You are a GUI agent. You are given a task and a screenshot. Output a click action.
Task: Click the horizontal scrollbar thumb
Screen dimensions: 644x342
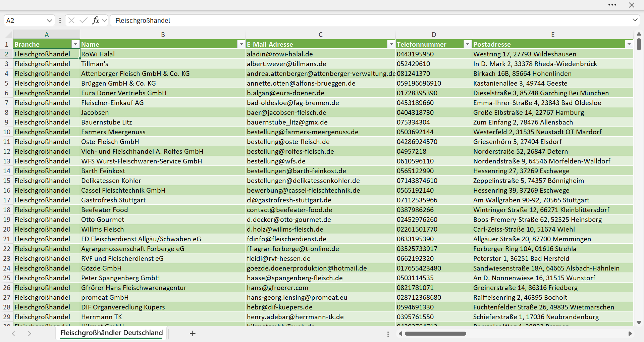(x=435, y=334)
